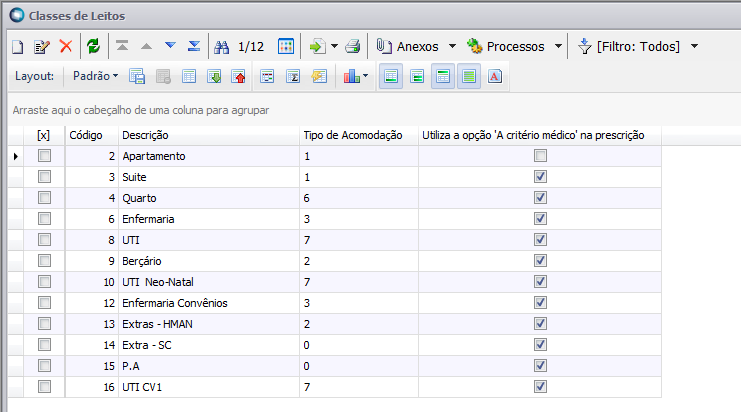741x412 pixels.
Task: Click the printer icon
Action: 353,46
